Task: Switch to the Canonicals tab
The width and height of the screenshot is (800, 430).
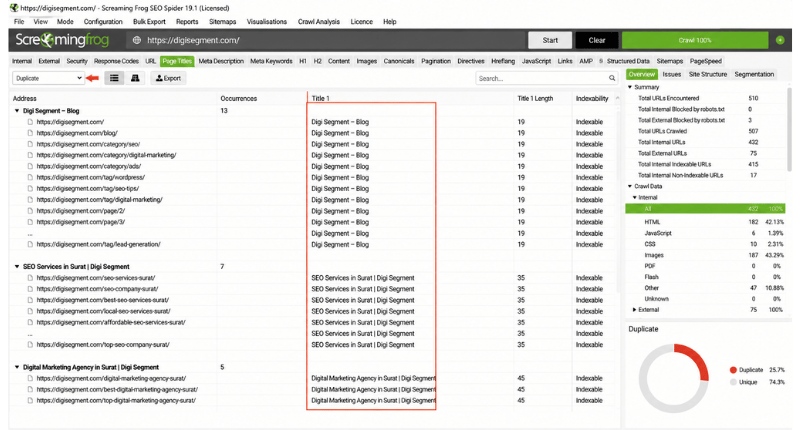Action: [x=399, y=61]
